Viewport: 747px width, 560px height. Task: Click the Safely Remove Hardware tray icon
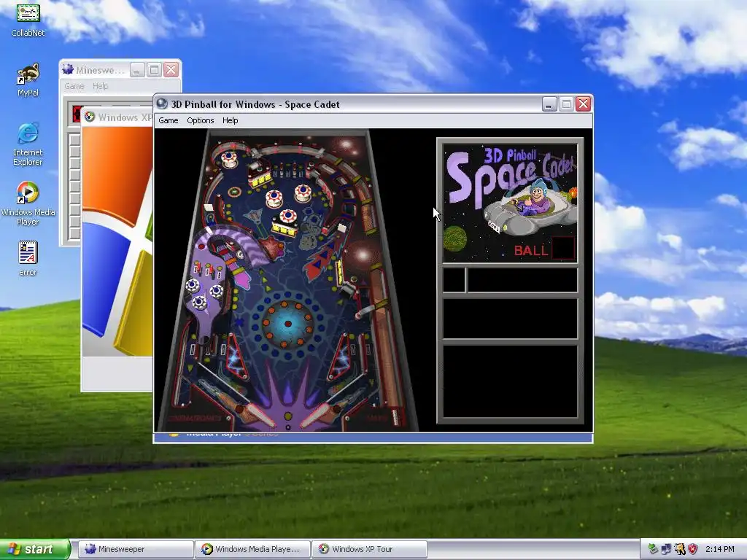click(653, 549)
